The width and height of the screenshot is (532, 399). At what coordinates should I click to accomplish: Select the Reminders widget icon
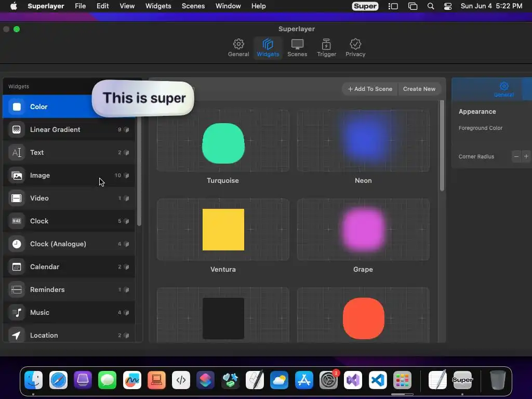(17, 289)
